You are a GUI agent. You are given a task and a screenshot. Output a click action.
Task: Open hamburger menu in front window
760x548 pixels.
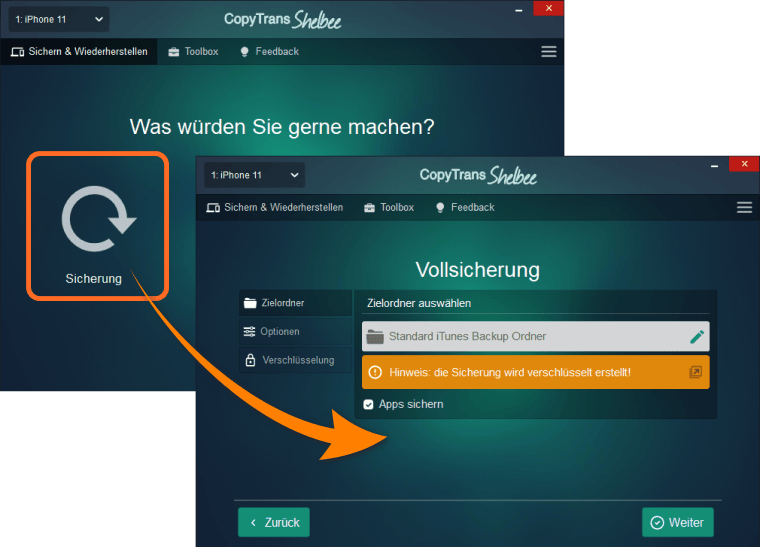point(744,207)
